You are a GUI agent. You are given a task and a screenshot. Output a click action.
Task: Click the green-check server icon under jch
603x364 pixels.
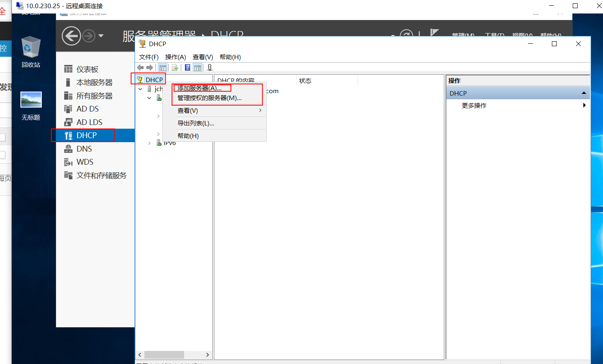click(x=159, y=98)
